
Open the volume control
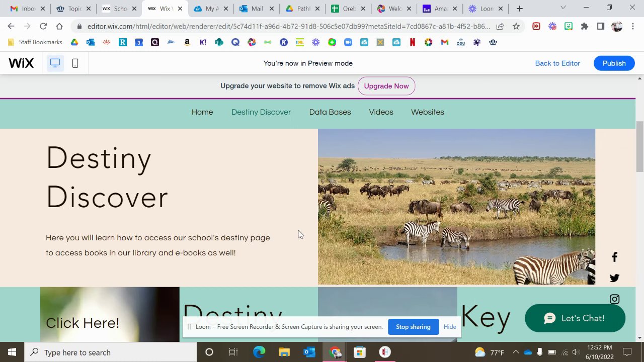point(576,352)
